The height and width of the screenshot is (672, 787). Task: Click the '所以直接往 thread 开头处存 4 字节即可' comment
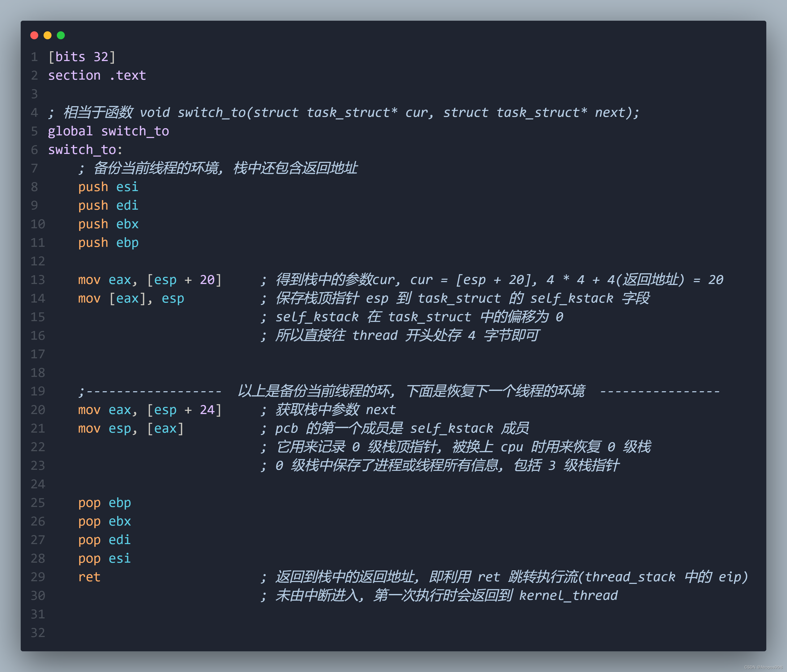[x=407, y=336]
